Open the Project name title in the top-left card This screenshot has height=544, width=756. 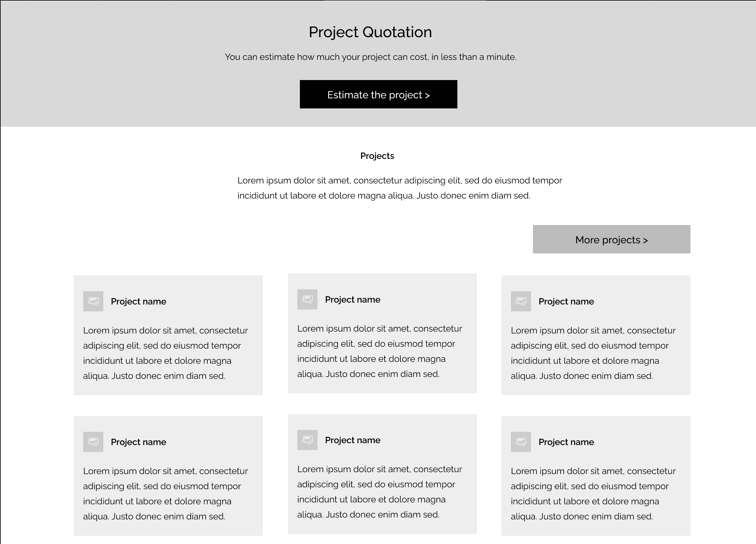138,302
